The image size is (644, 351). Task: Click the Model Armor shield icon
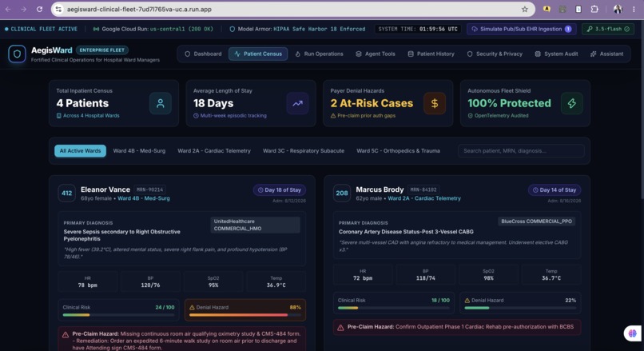point(232,29)
